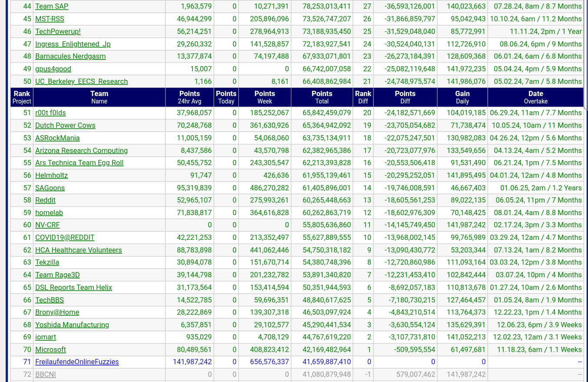Click the Points Today column header
The width and height of the screenshot is (588, 382).
click(226, 97)
